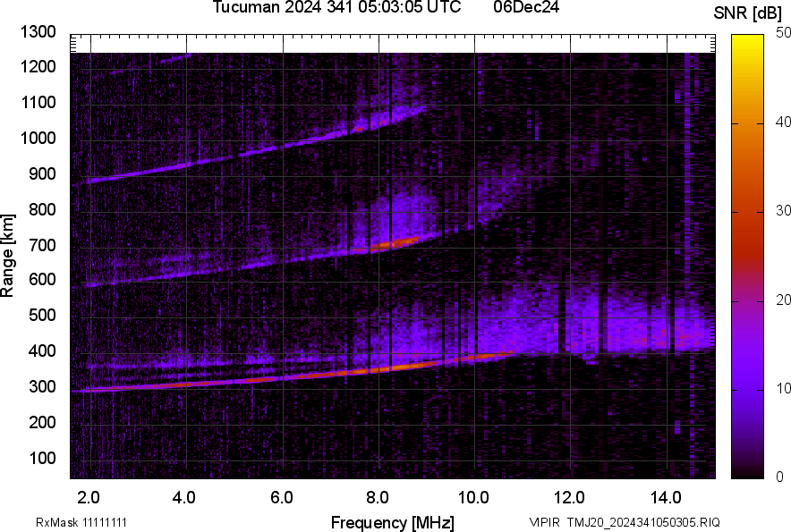
Task: Click the date label '06Dec24'
Action: point(526,7)
